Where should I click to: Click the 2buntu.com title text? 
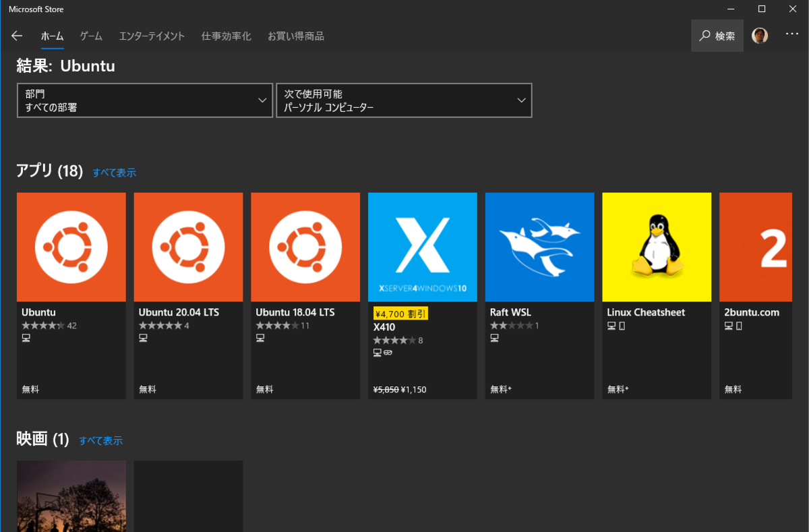click(x=752, y=312)
